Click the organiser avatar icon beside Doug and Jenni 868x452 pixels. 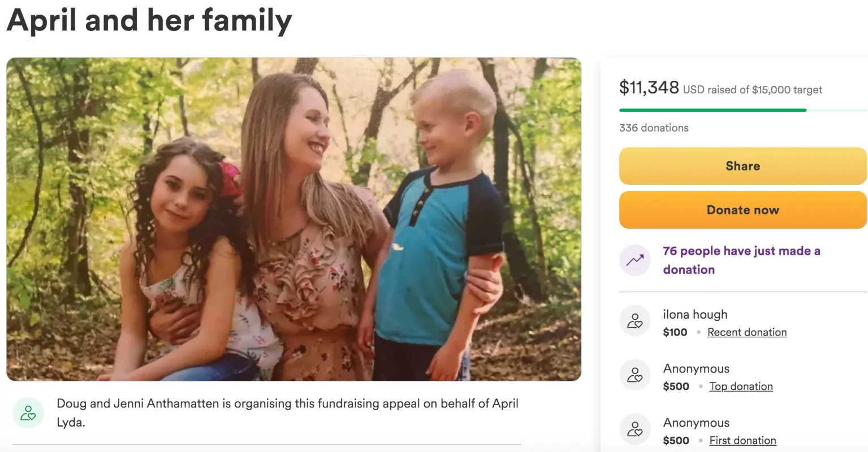pos(28,413)
